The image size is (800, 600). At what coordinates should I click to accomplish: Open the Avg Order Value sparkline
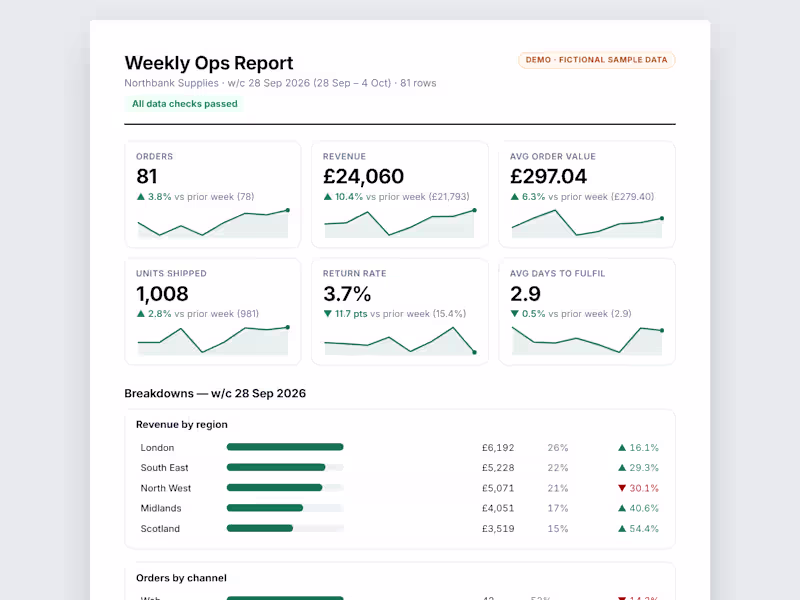587,223
